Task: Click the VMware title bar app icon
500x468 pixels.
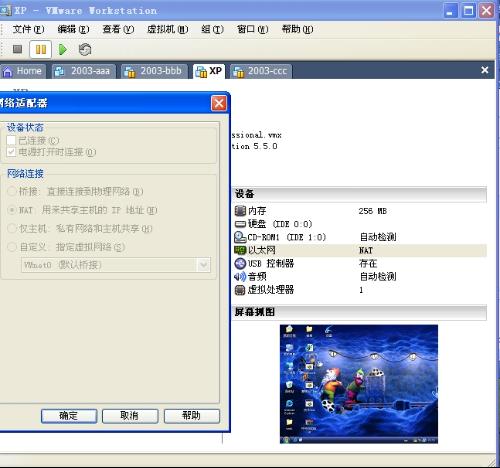Action: (x=5, y=10)
